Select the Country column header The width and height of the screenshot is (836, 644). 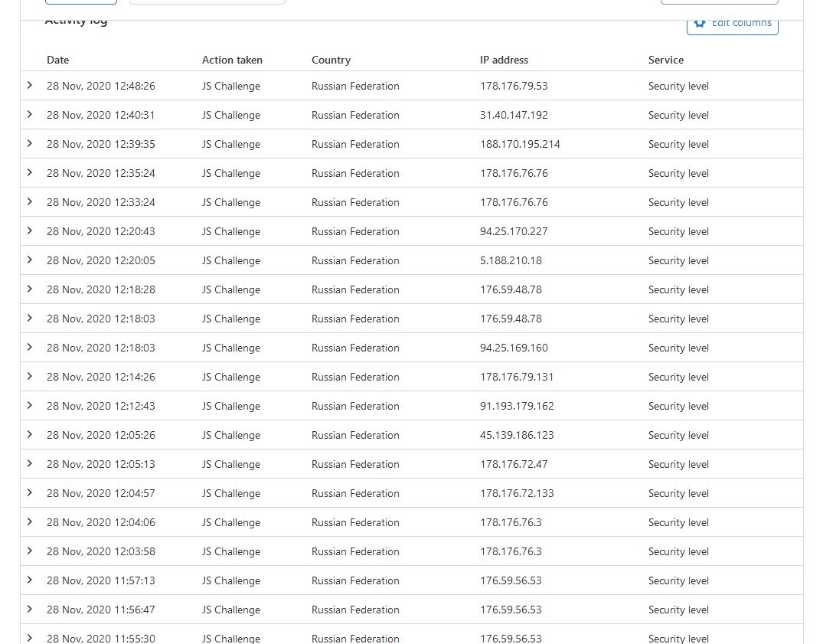(x=331, y=60)
